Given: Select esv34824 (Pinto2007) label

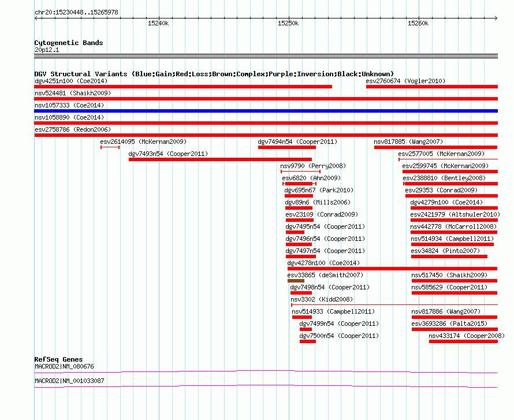Looking at the screenshot, I should coord(445,251).
